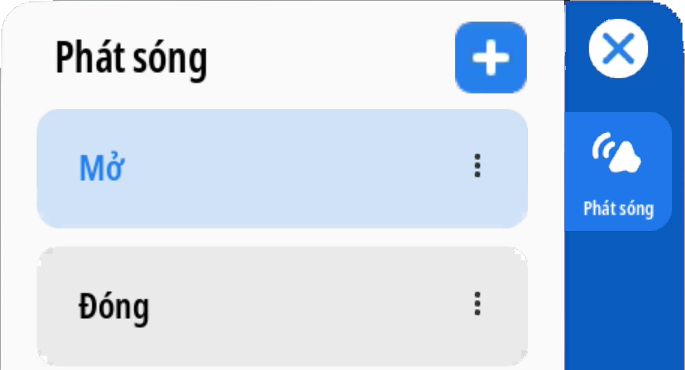Screen dimensions: 685x370
Task: Add a new broadcast with the plus button
Action: click(x=491, y=57)
